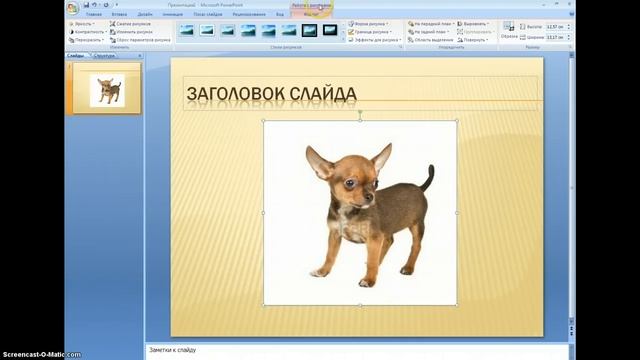Open the Главная ribbon tab
The height and width of the screenshot is (360, 640).
coord(93,14)
